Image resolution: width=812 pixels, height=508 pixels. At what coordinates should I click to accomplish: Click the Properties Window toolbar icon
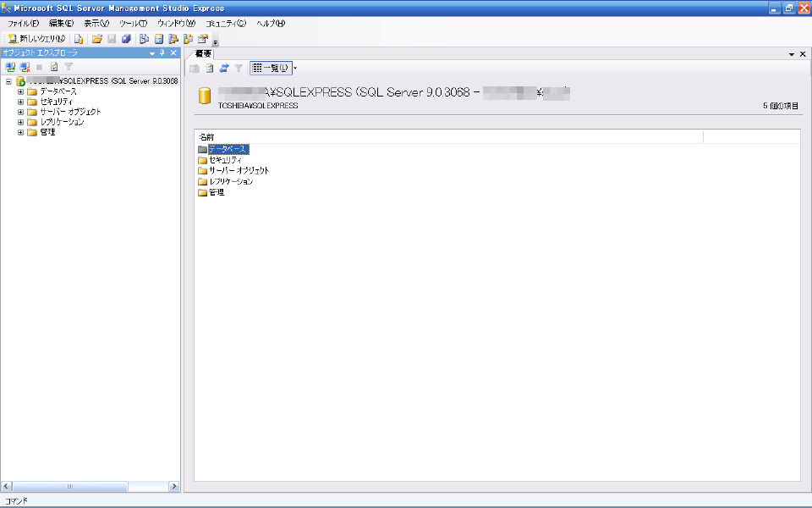tap(202, 39)
